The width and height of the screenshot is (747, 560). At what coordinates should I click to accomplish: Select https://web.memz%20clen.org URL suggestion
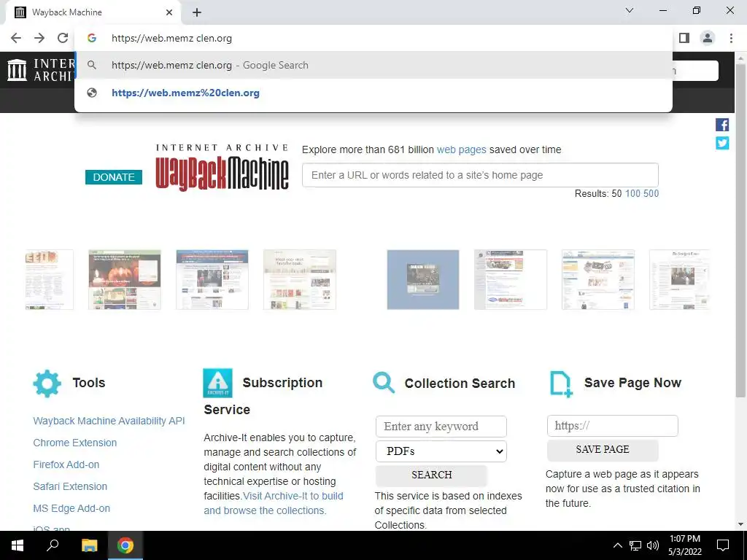[x=373, y=93]
